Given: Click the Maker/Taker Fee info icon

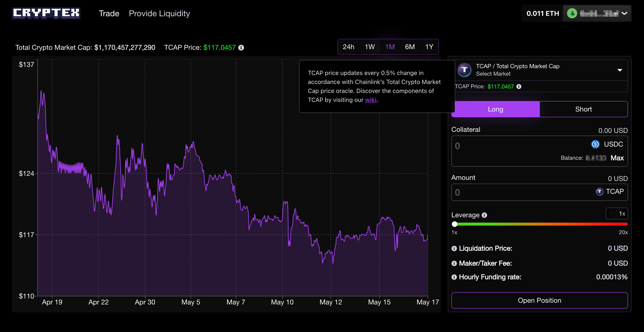Looking at the screenshot, I should coord(454,263).
